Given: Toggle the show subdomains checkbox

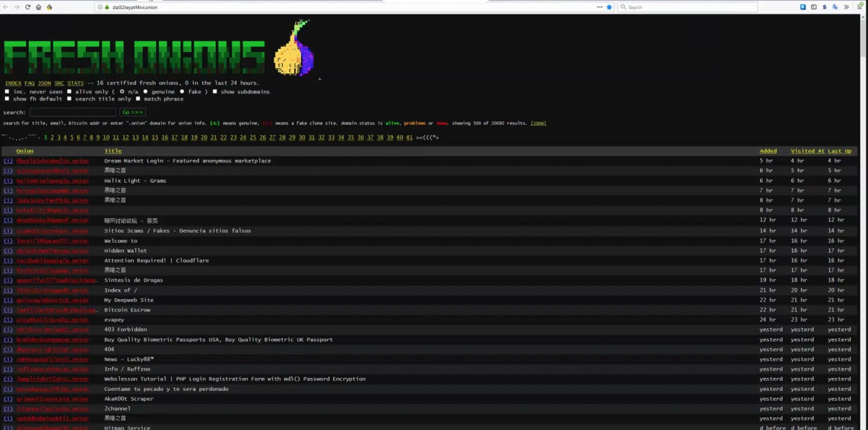Looking at the screenshot, I should pyautogui.click(x=215, y=91).
